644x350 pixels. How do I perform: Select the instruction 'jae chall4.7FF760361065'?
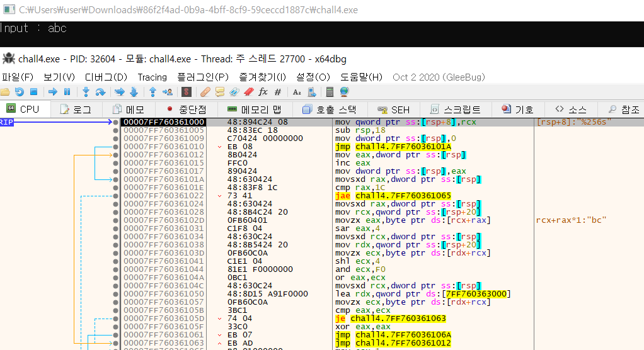point(393,196)
